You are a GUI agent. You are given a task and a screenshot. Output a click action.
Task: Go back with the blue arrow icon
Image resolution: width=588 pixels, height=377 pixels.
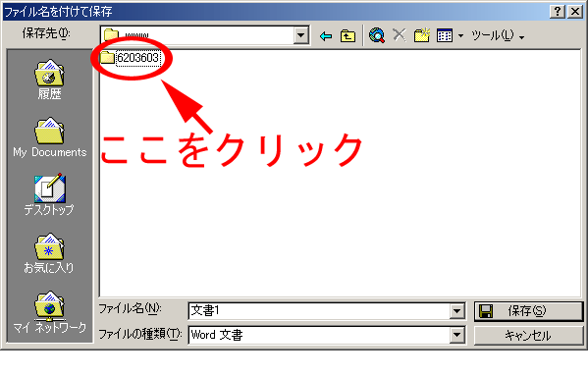point(326,36)
